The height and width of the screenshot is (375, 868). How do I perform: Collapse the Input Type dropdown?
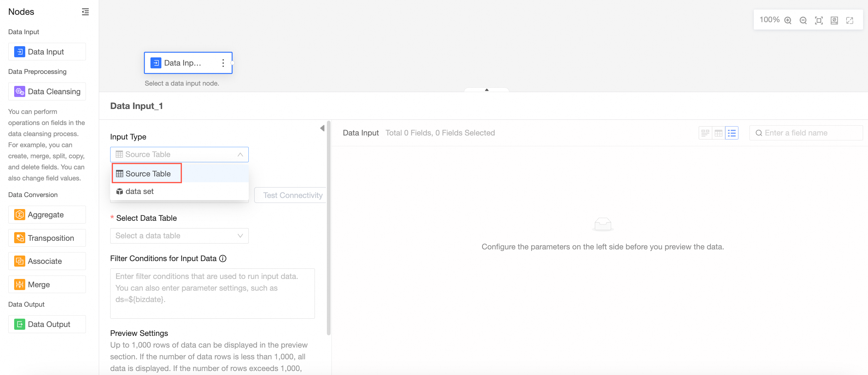click(240, 155)
